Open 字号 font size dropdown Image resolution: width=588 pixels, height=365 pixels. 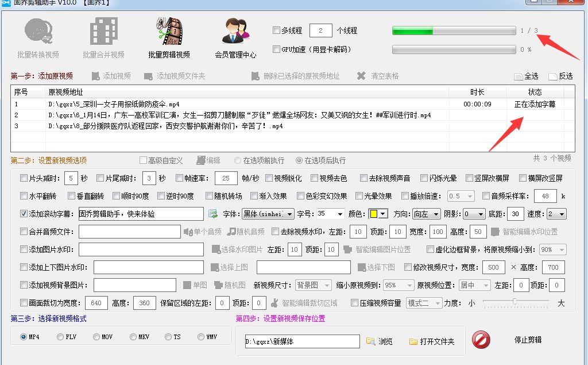click(x=330, y=214)
